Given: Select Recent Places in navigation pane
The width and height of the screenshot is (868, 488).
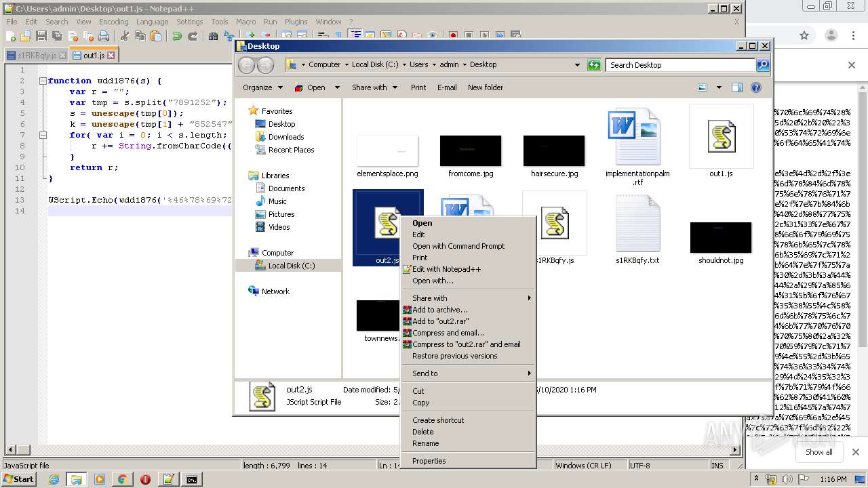Looking at the screenshot, I should click(x=291, y=150).
